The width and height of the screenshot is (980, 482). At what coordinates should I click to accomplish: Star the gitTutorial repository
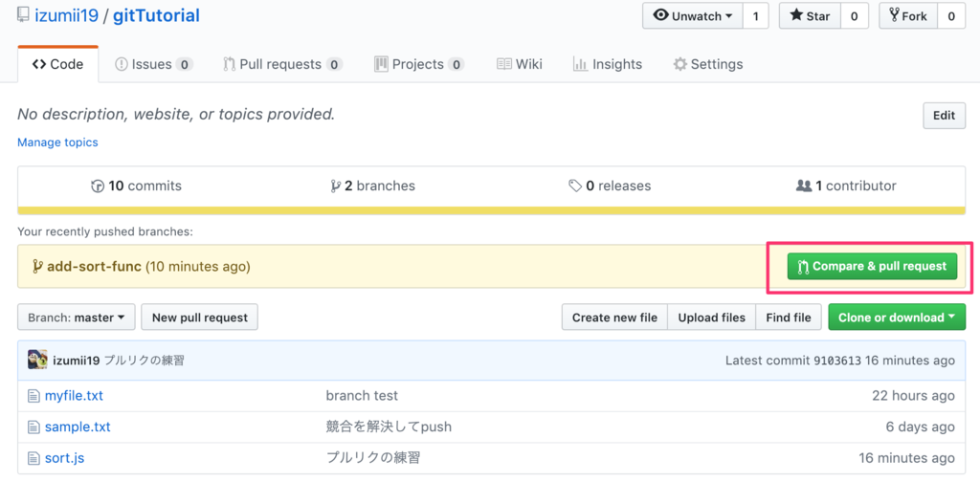click(809, 16)
